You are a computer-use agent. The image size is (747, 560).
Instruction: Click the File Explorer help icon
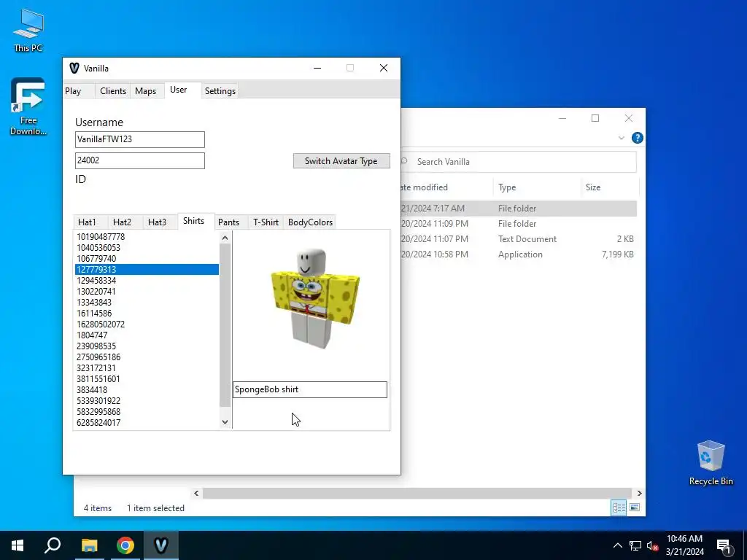point(637,138)
